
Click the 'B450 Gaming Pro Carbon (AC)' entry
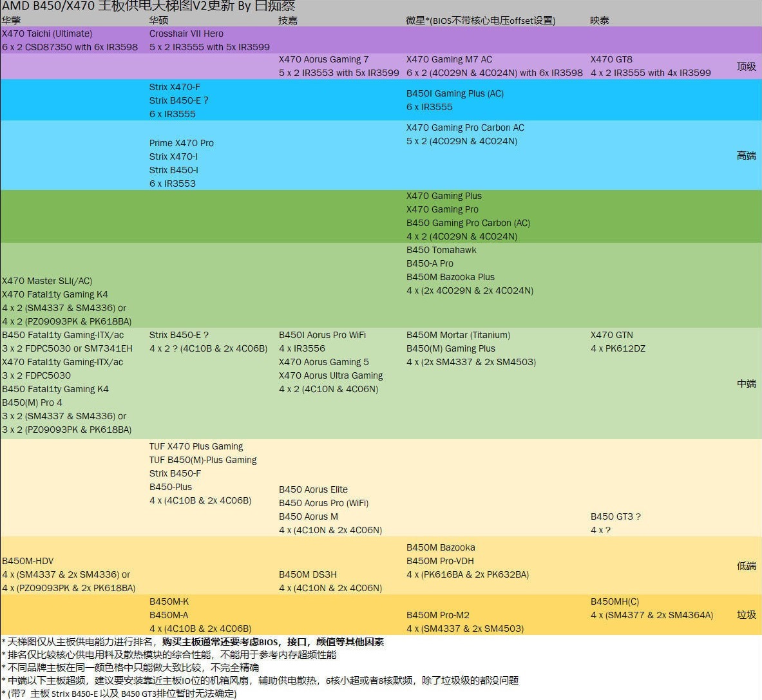pyautogui.click(x=468, y=223)
